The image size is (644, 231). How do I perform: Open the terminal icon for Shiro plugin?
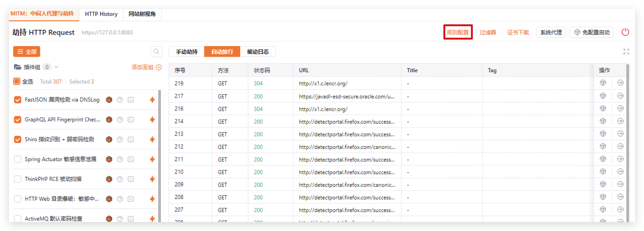click(131, 139)
